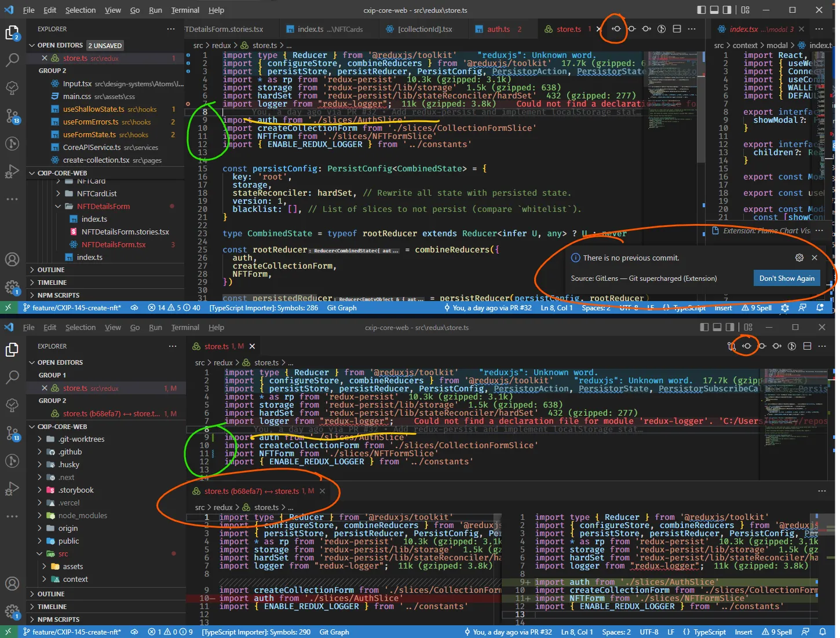
Task: Open NFTDetailsForm.stories.tsx in explorer tree
Action: [125, 232]
